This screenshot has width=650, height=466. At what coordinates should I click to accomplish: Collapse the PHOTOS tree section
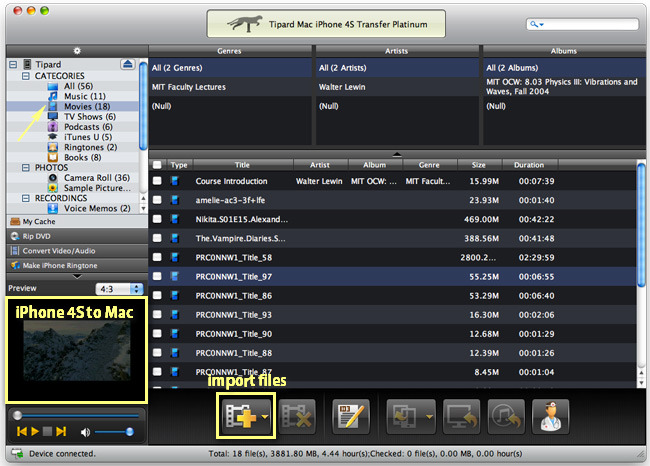[26, 167]
